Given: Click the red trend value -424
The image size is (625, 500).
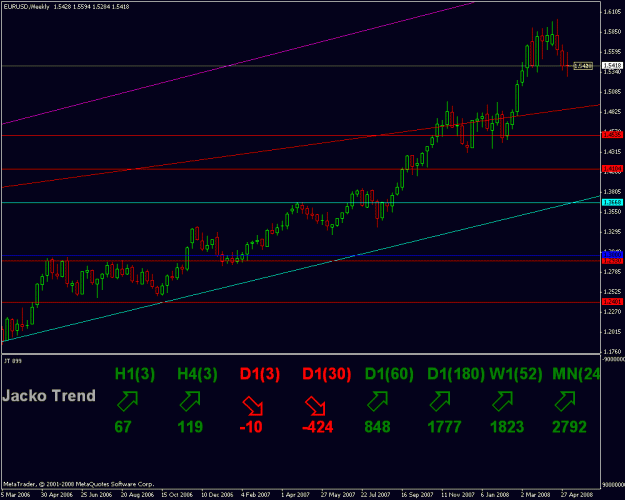Looking at the screenshot, I should coord(318,427).
